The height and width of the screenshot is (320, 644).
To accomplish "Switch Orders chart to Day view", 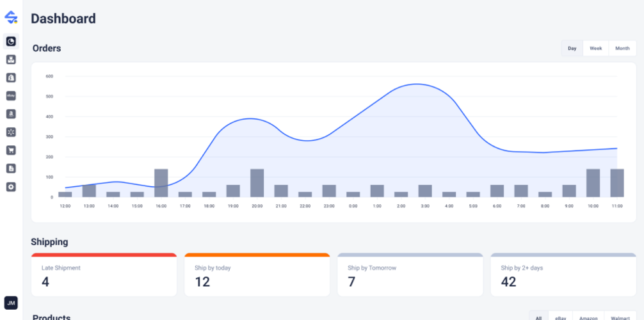I will coord(572,49).
